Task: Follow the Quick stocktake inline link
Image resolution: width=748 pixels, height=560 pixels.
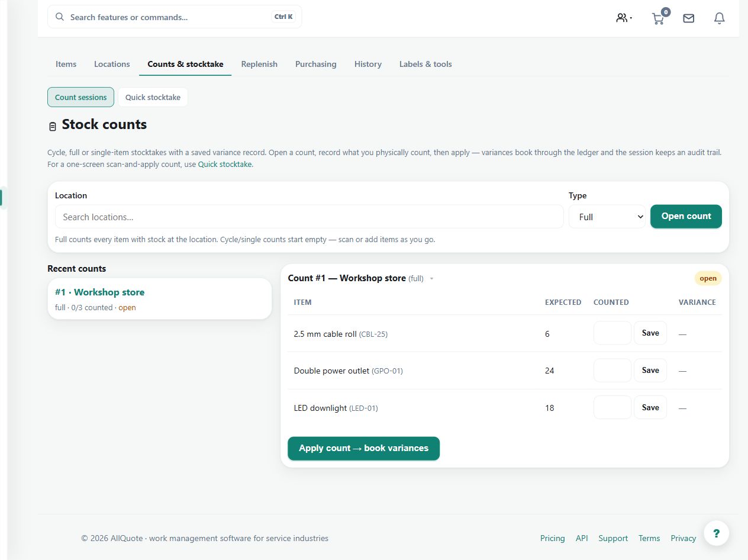Action: 225,164
